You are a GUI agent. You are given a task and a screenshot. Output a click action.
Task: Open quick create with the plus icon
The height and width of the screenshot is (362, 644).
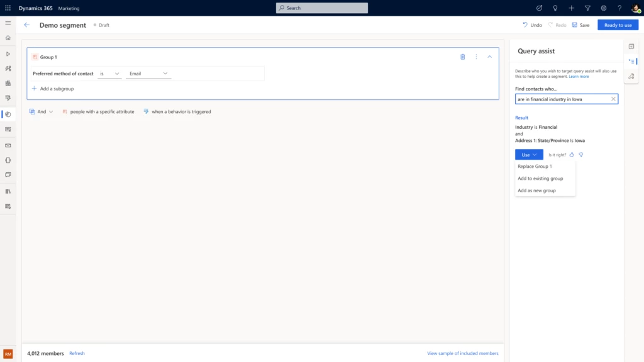571,8
